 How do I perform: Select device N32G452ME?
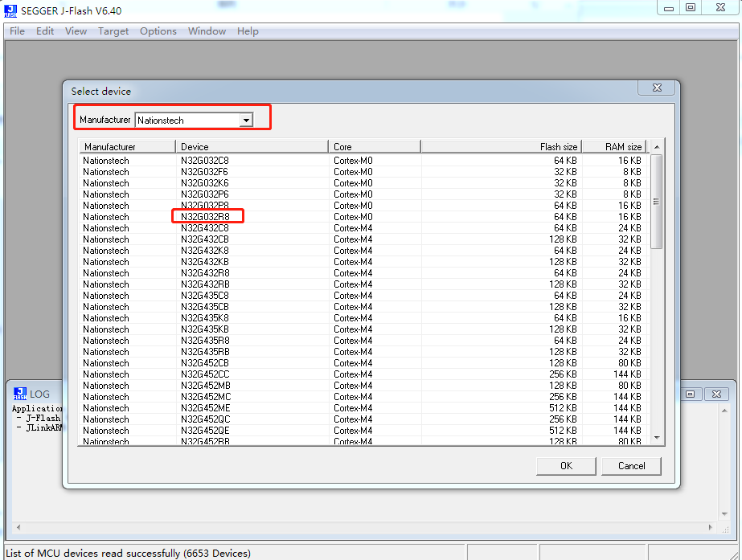coord(364,408)
